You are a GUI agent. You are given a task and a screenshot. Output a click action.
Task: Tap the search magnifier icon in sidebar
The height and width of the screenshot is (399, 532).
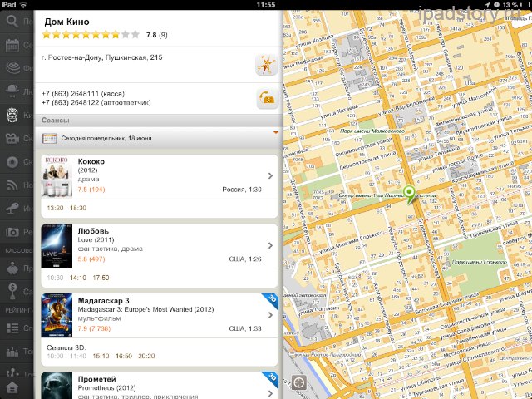coord(12,21)
